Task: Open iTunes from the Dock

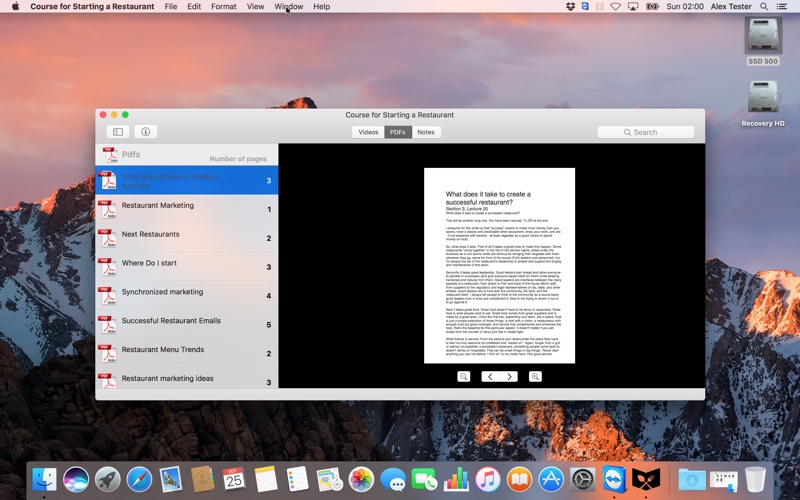Action: click(488, 480)
